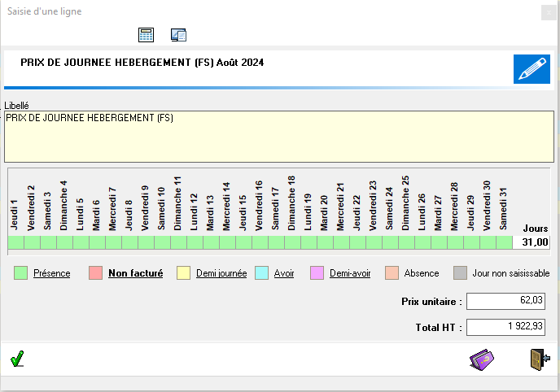Screen dimensions: 560x392
Task: Choose the Absence color swatch
Action: pos(392,273)
